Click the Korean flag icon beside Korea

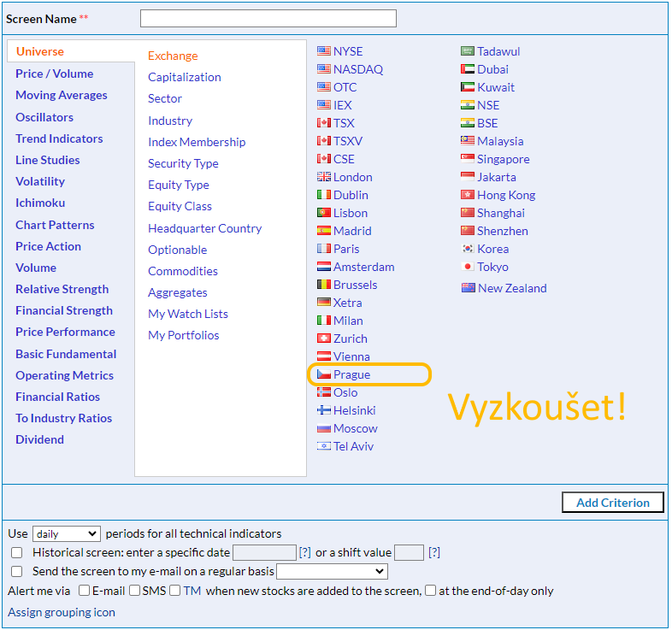[x=467, y=249]
